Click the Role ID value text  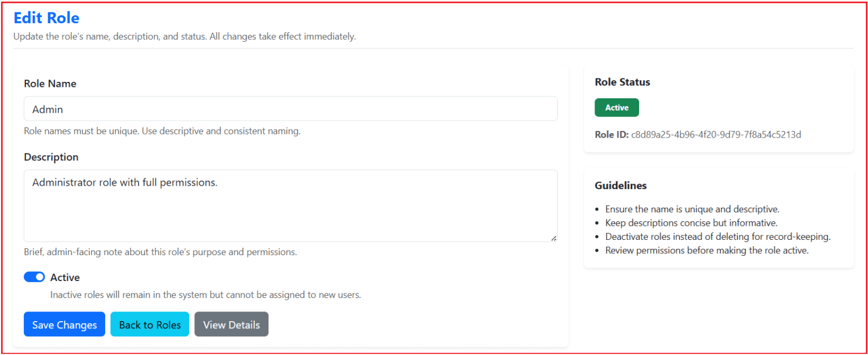click(716, 134)
